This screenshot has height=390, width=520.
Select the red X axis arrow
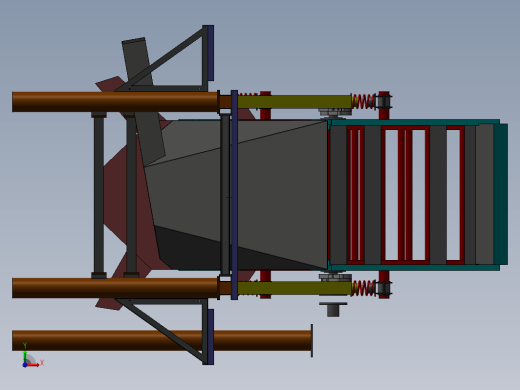click(x=34, y=365)
